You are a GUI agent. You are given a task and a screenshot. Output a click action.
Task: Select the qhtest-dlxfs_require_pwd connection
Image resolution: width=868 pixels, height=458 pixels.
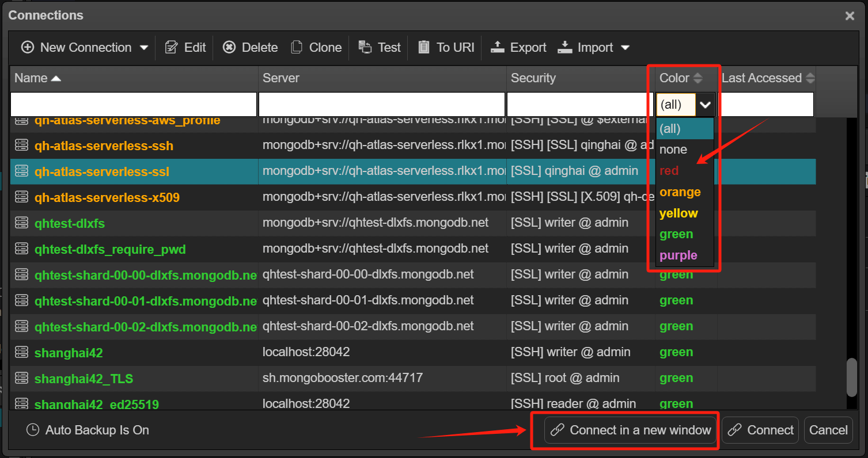point(110,250)
